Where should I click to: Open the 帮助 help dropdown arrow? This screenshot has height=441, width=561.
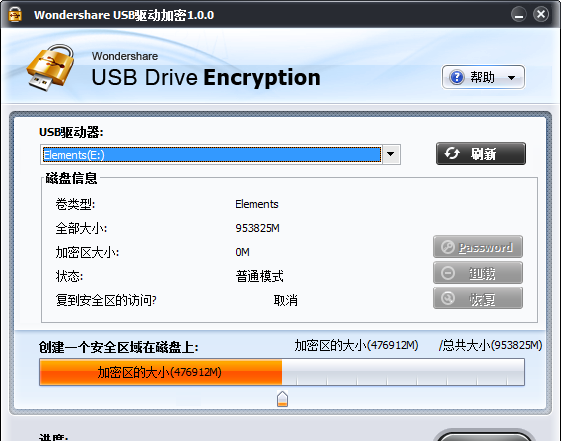click(511, 77)
